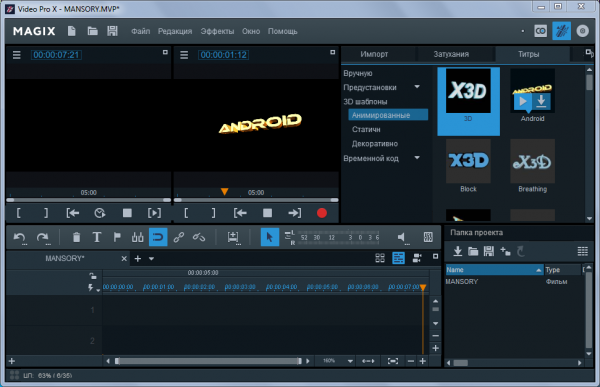Delete selected object with trash icon
Screen dimensions: 600x387
[77, 237]
